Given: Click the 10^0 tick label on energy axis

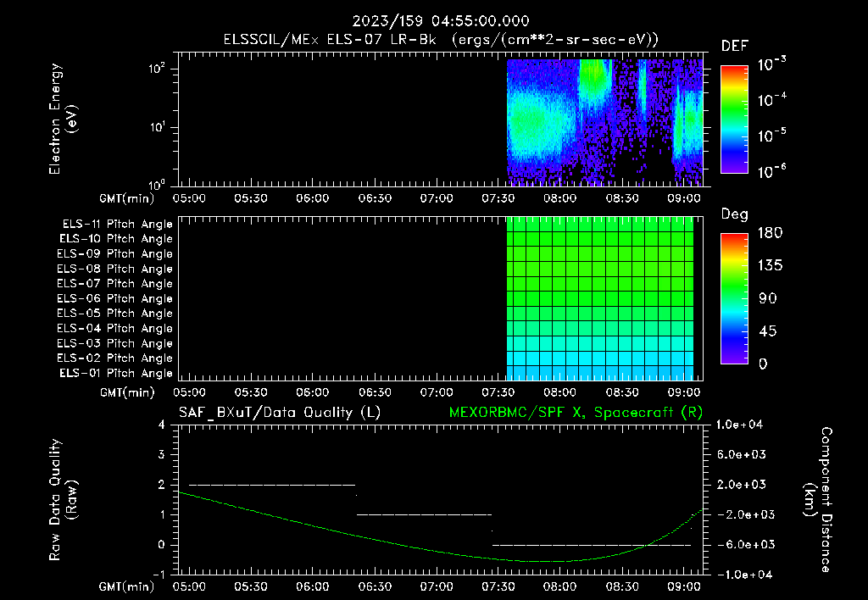Looking at the screenshot, I should [x=157, y=184].
